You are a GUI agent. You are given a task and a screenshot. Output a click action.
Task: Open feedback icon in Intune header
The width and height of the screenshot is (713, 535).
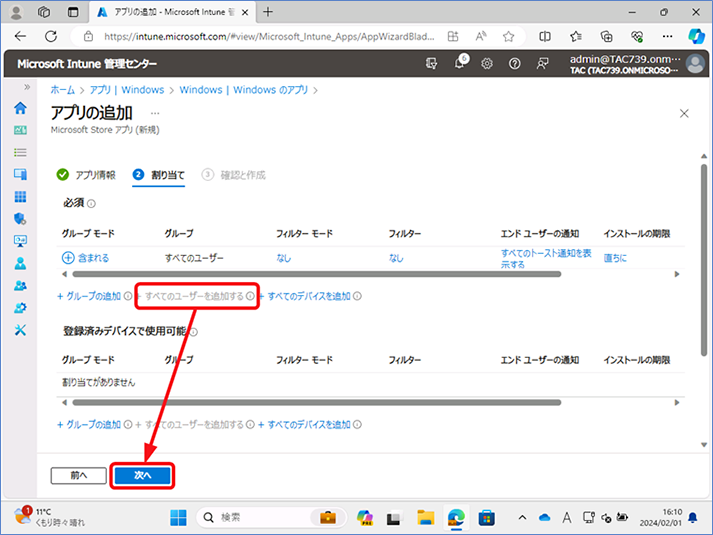point(542,64)
